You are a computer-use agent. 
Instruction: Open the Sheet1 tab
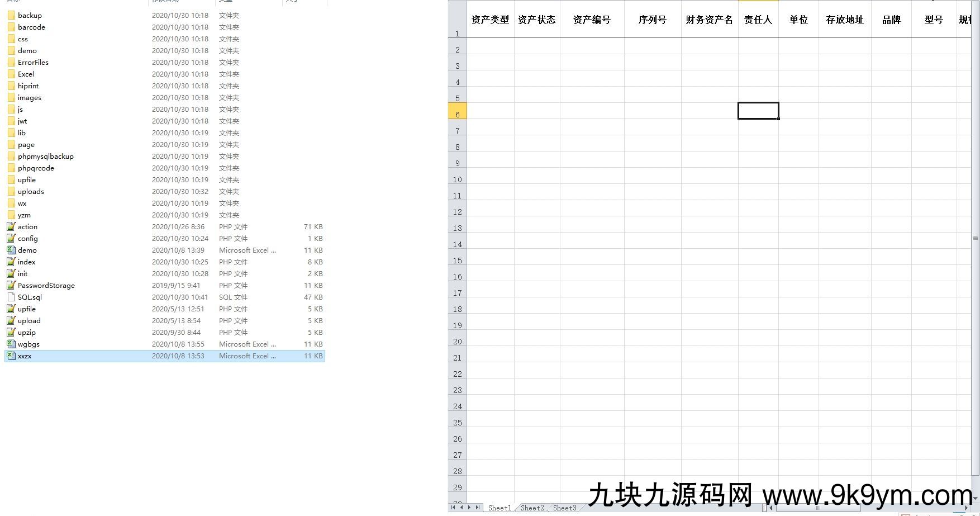tap(499, 508)
